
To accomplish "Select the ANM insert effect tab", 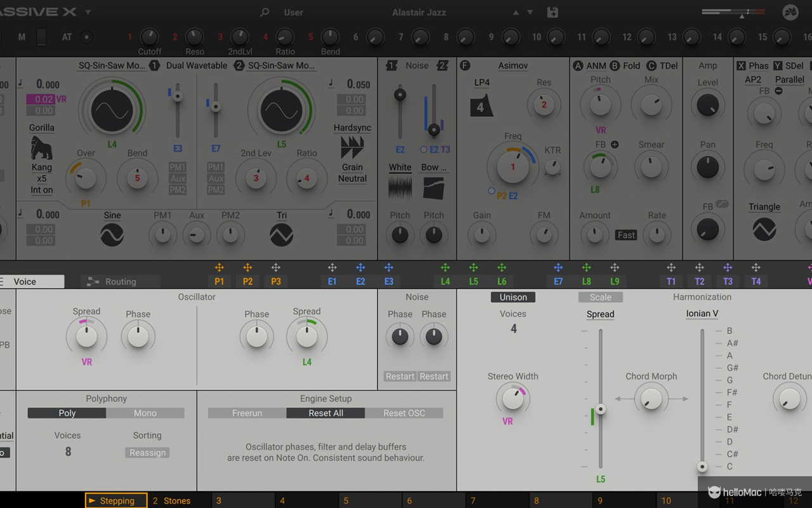I will tap(590, 65).
